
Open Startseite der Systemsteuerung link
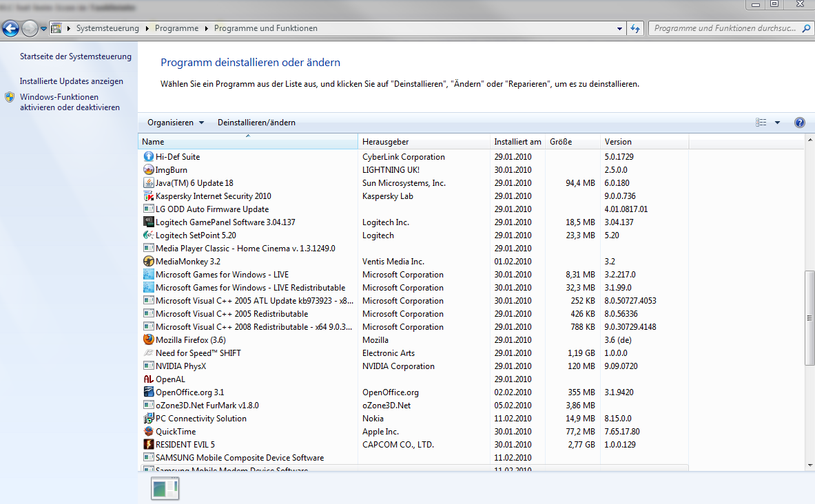pyautogui.click(x=75, y=56)
